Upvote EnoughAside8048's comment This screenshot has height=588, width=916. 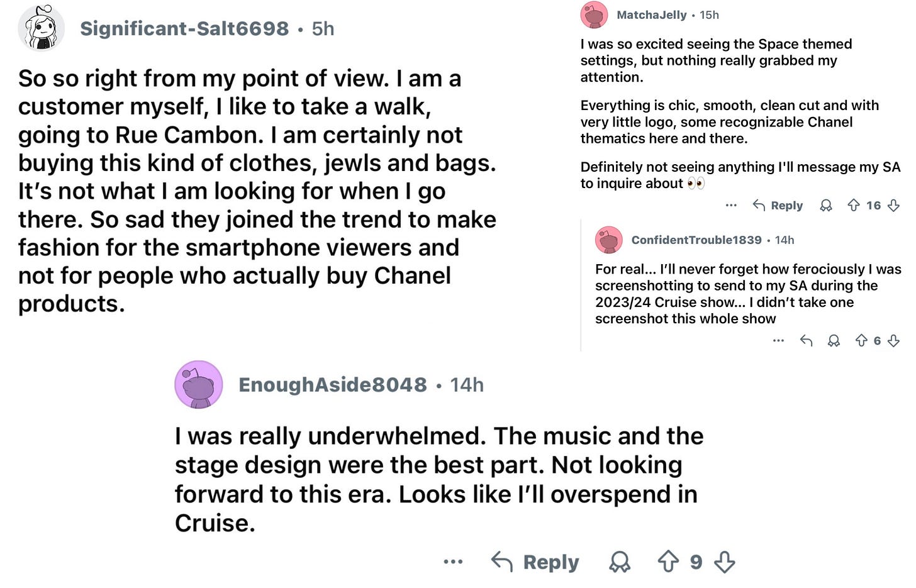pos(668,562)
